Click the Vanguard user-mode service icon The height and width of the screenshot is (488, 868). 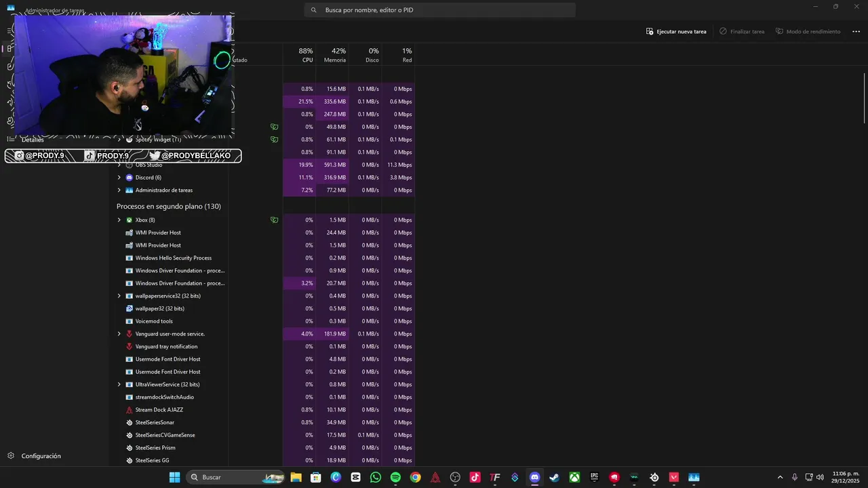coord(130,334)
